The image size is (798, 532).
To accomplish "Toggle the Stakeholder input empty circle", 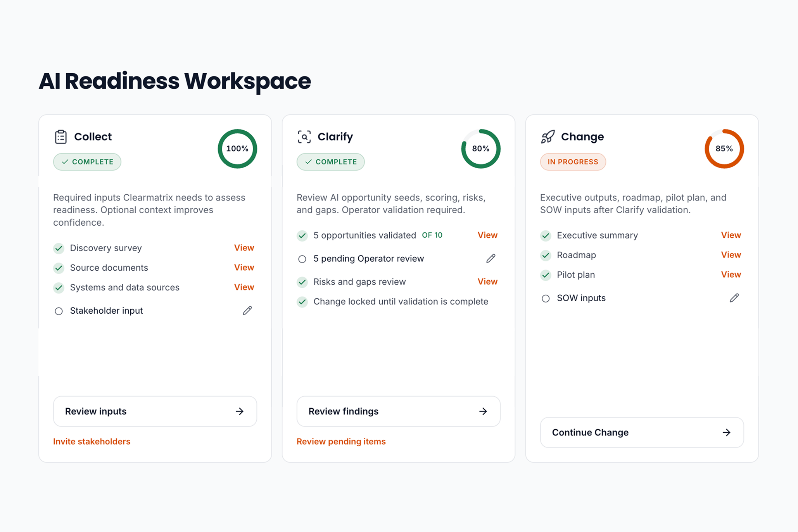I will pos(59,311).
